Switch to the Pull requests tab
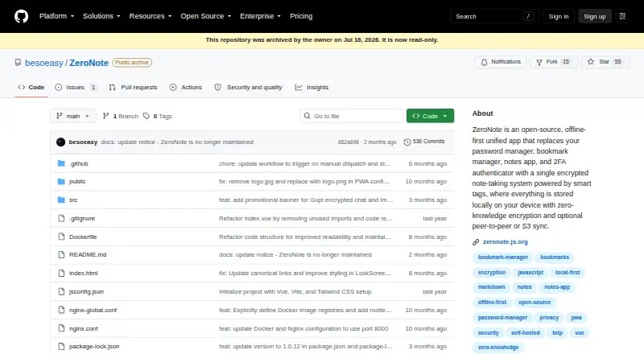Image resolution: width=644 pixels, height=354 pixels. point(133,87)
